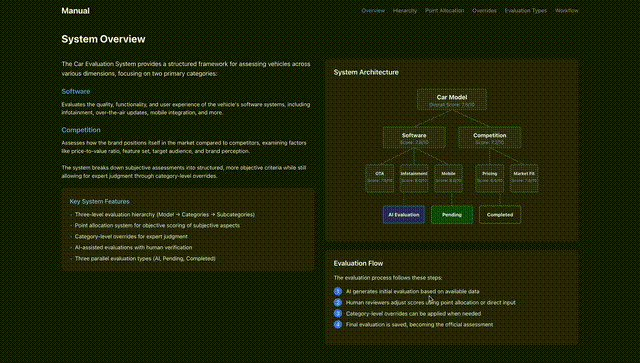Click the AI Evaluation button

404,215
